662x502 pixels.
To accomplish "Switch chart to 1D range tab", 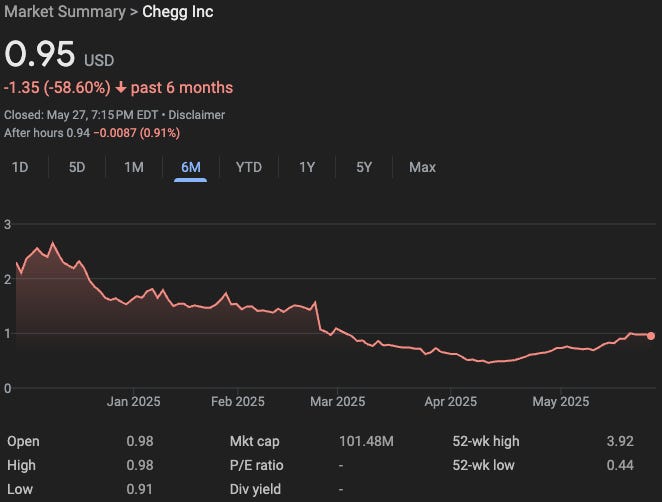I will [20, 167].
